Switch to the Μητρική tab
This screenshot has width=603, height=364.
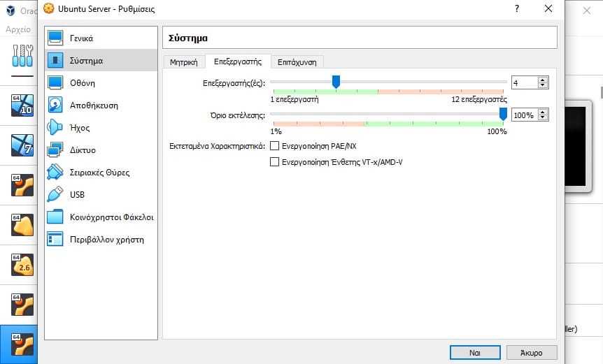(x=183, y=61)
